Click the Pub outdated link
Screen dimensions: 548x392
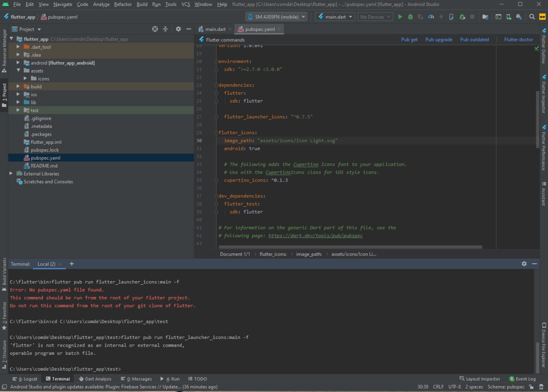[474, 39]
